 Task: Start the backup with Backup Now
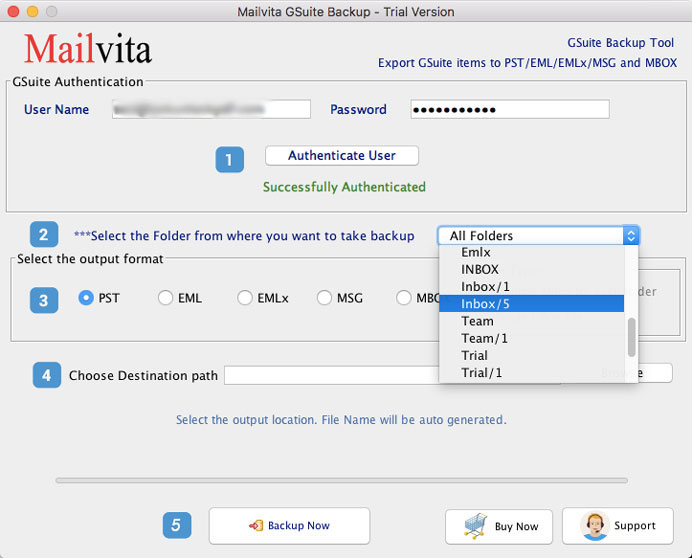point(290,526)
